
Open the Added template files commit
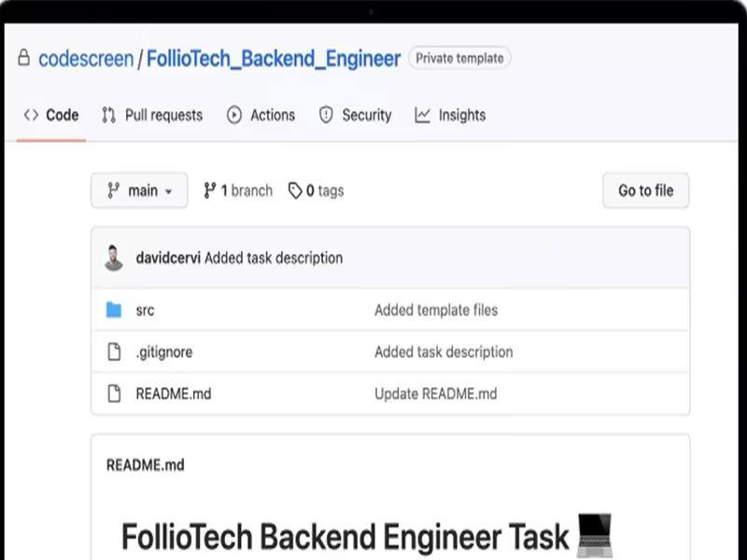coord(436,310)
